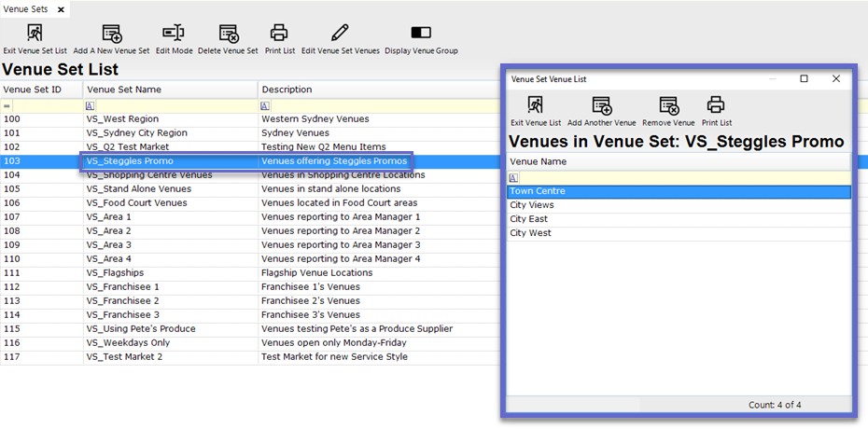Click Exit Venue Set List icon
Viewport: 868px width, 429px height.
click(35, 35)
